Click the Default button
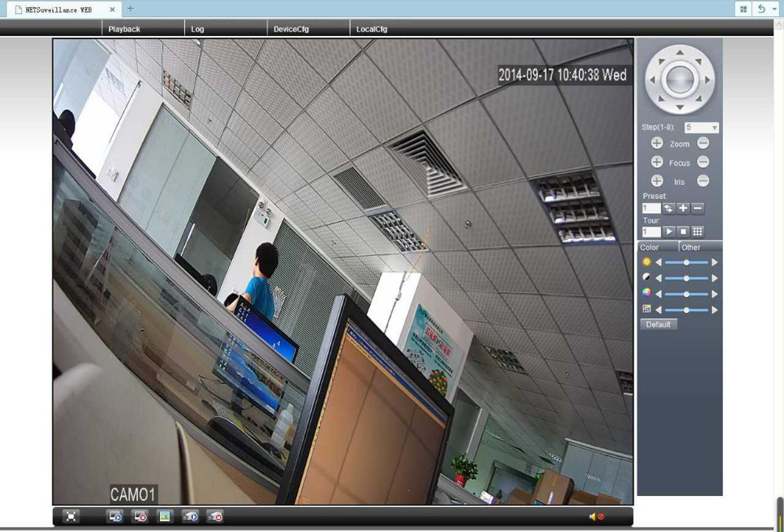This screenshot has width=784, height=532. tap(659, 324)
